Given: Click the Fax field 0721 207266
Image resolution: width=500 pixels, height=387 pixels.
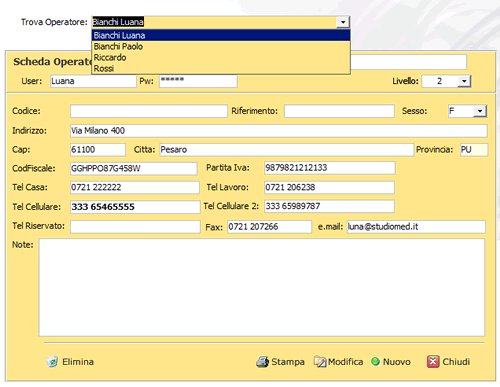Looking at the screenshot, I should [269, 227].
